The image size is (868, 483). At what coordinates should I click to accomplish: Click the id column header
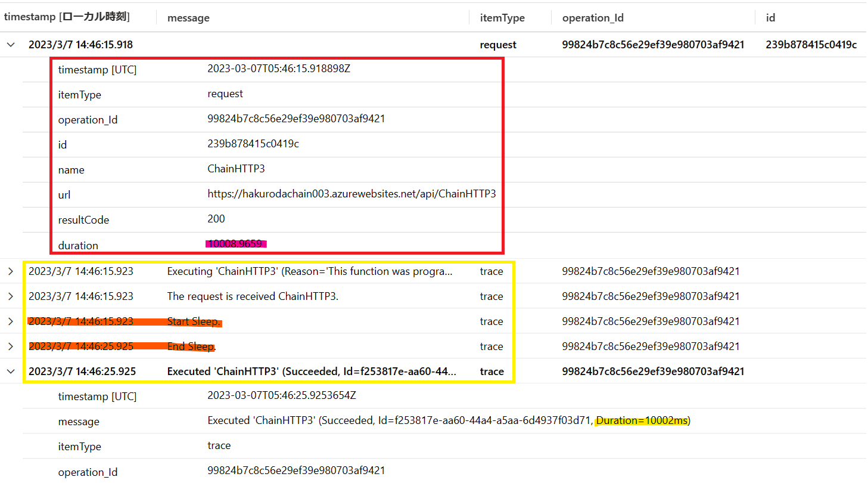coord(770,18)
